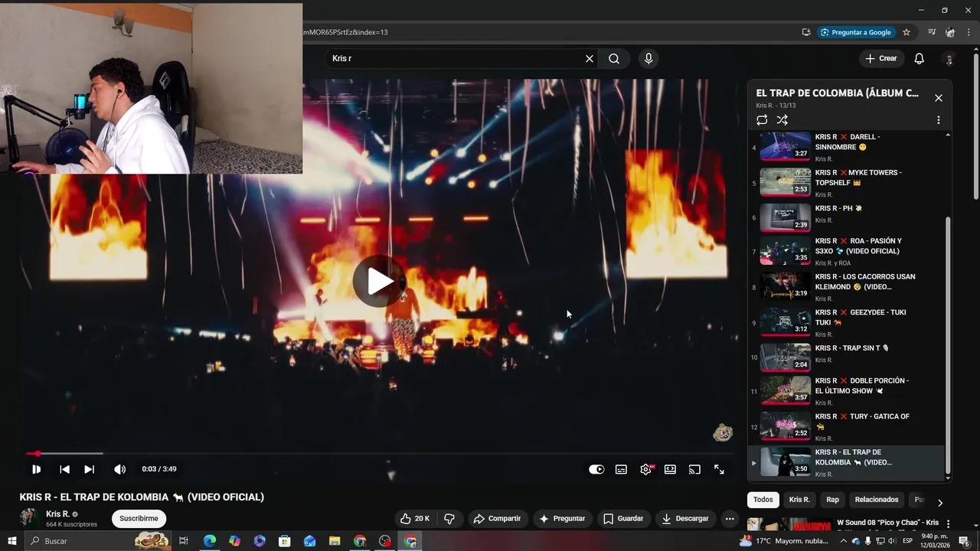The height and width of the screenshot is (551, 980).
Task: Click Preguntar a Google in address bar
Action: coord(856,32)
